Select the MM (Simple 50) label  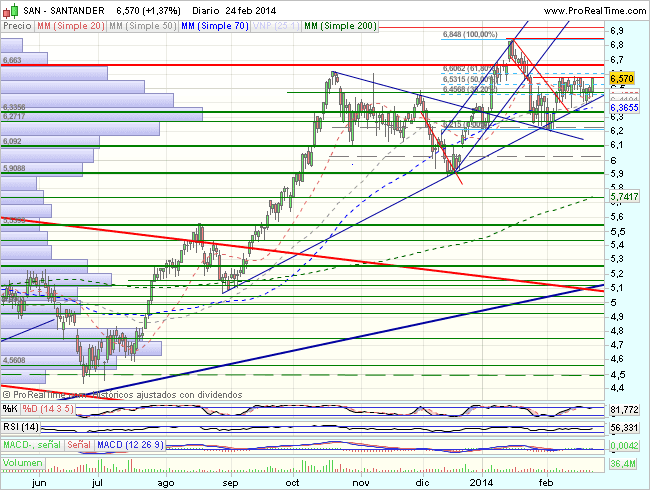(143, 26)
